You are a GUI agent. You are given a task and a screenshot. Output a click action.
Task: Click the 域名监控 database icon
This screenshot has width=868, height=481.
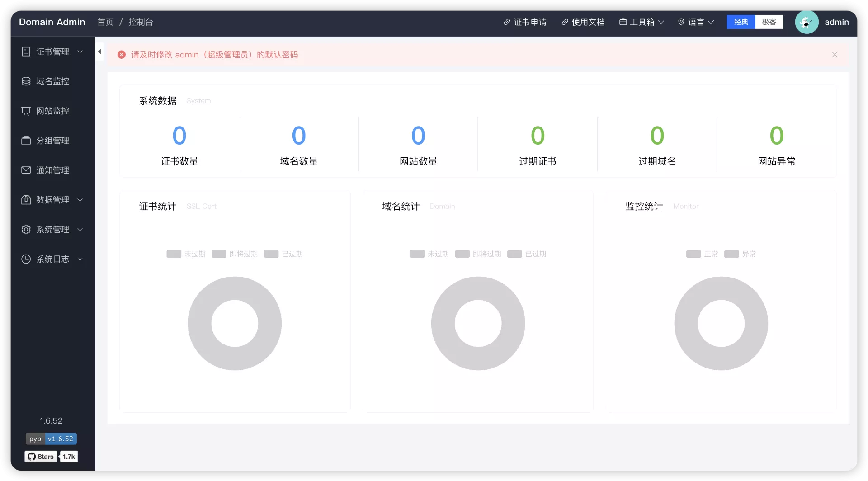point(26,81)
